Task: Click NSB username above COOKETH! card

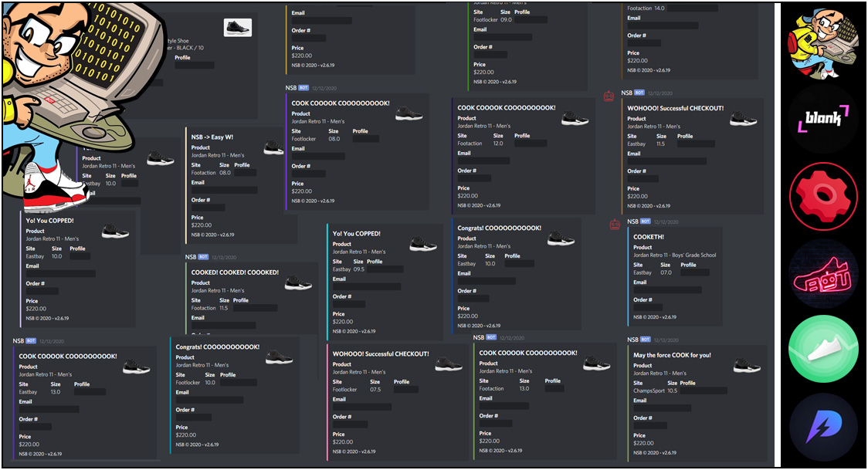Action: 632,221
